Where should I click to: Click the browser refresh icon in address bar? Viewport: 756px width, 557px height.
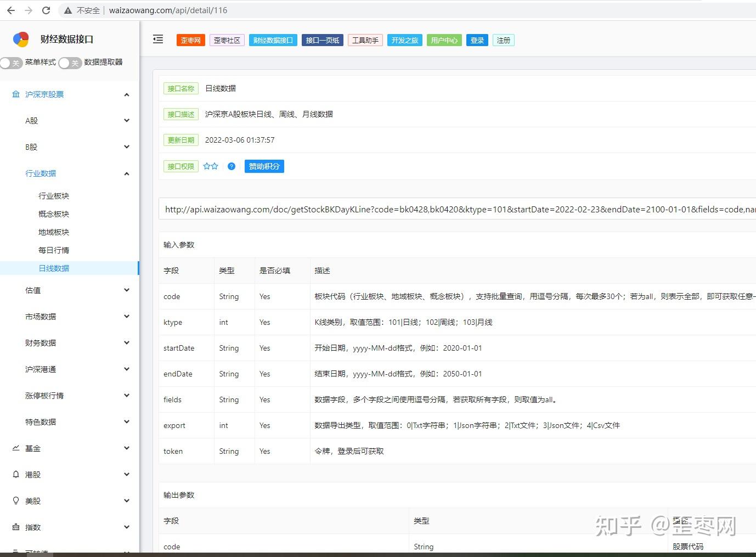click(46, 10)
